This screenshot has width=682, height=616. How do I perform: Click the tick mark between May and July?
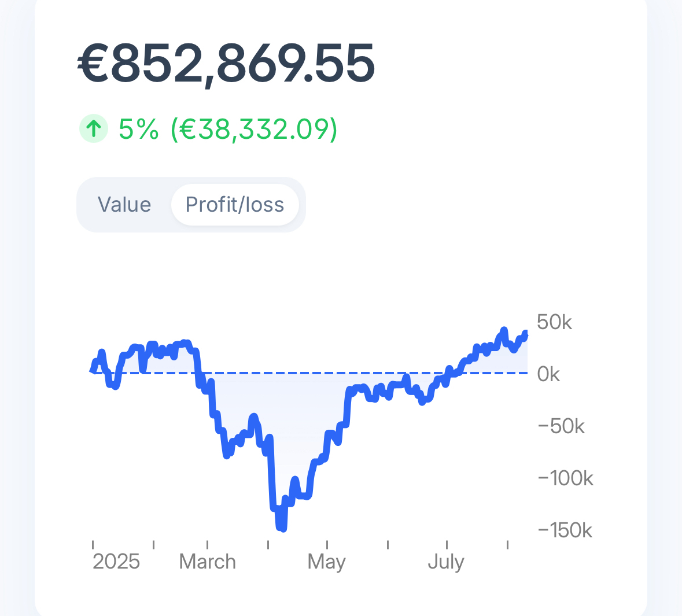[388, 545]
